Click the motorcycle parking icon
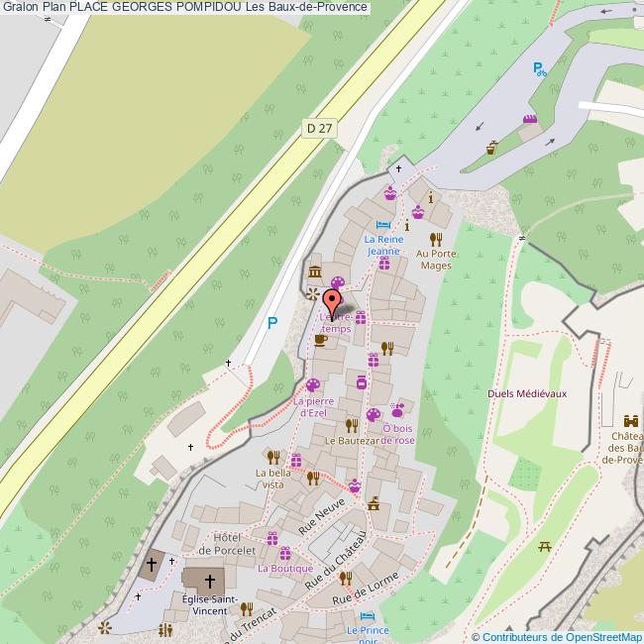 click(538, 68)
